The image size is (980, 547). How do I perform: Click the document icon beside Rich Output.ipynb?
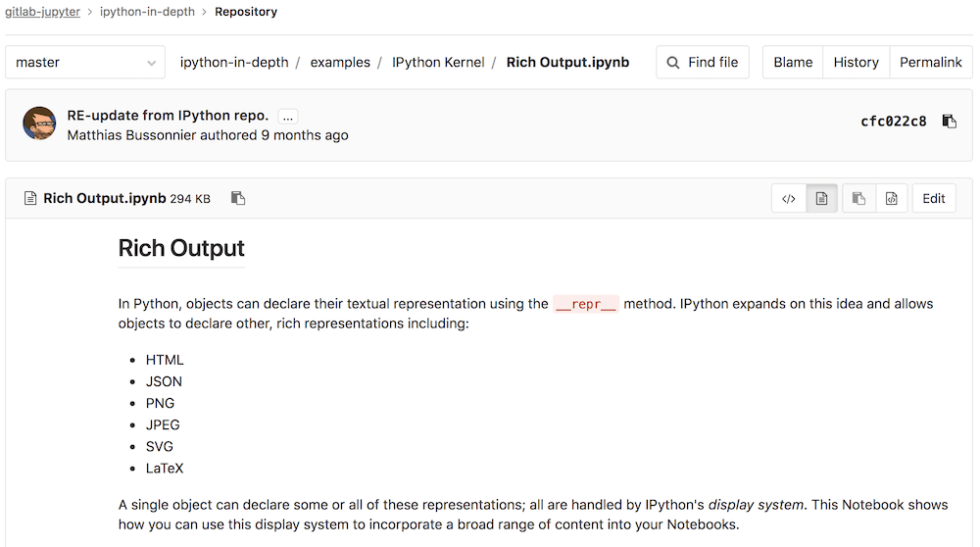pos(29,198)
